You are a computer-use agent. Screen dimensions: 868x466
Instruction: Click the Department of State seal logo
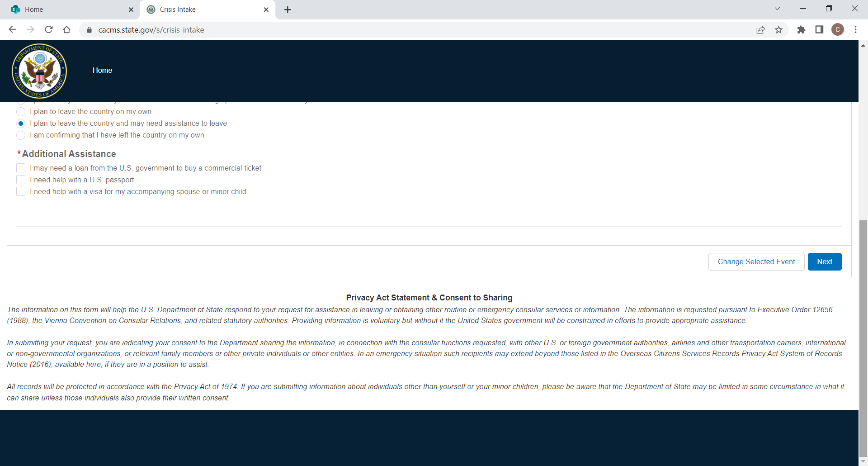39,71
